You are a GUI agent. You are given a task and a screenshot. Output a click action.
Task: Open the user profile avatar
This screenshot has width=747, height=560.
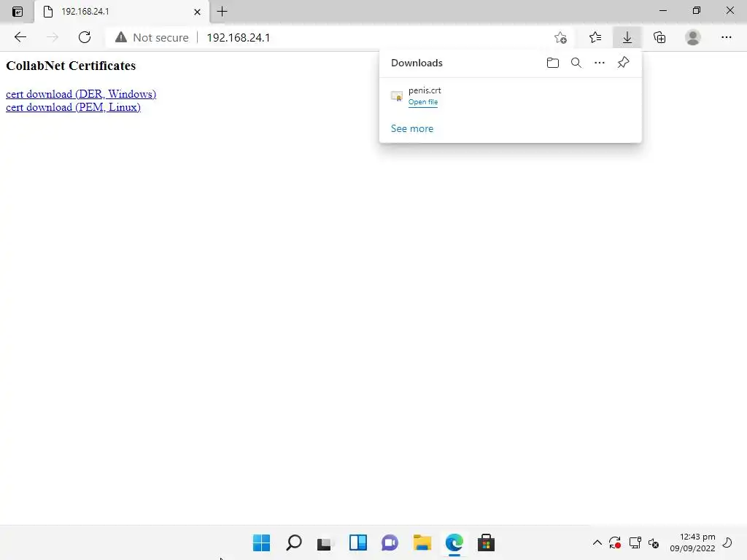point(693,37)
